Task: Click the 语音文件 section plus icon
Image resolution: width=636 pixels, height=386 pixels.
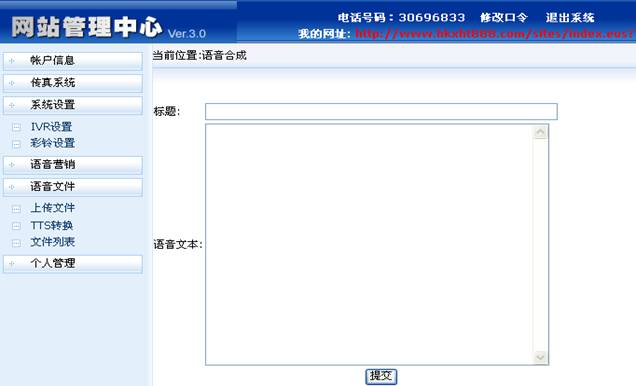Action: click(11, 187)
